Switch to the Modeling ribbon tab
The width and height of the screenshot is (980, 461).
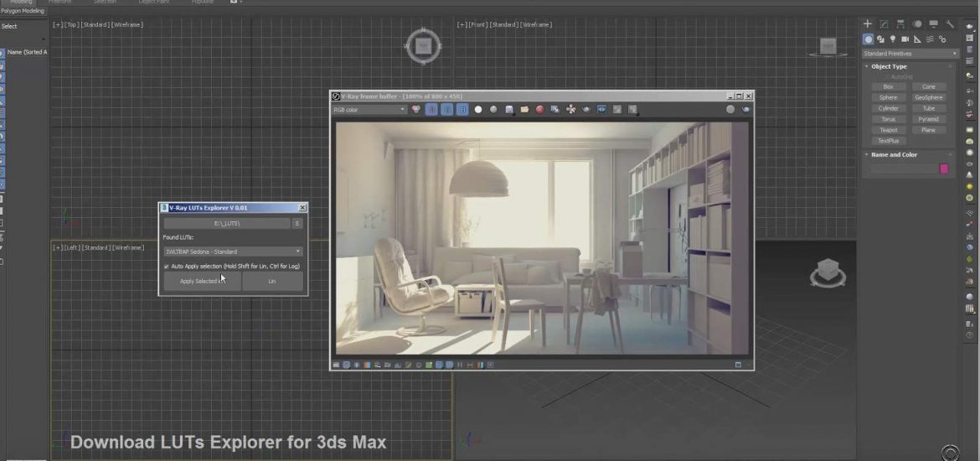click(21, 3)
